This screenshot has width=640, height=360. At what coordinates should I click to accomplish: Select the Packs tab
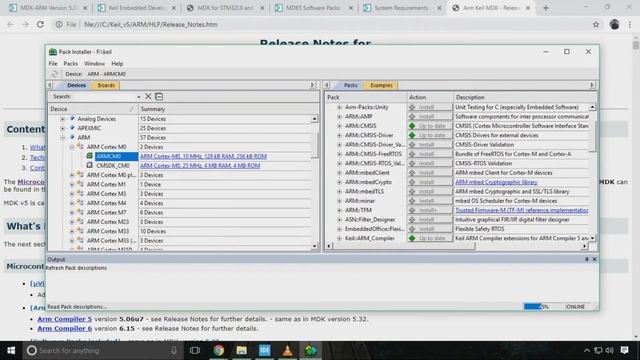coord(350,85)
